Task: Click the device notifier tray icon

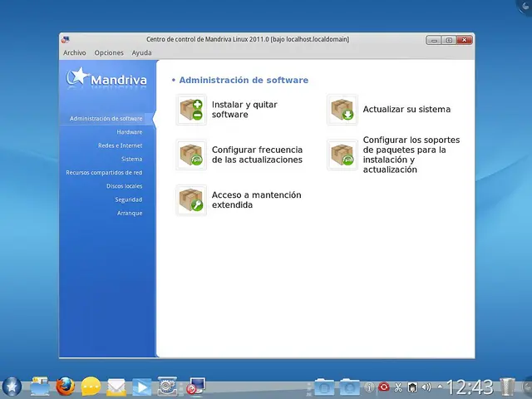Action: [x=412, y=387]
